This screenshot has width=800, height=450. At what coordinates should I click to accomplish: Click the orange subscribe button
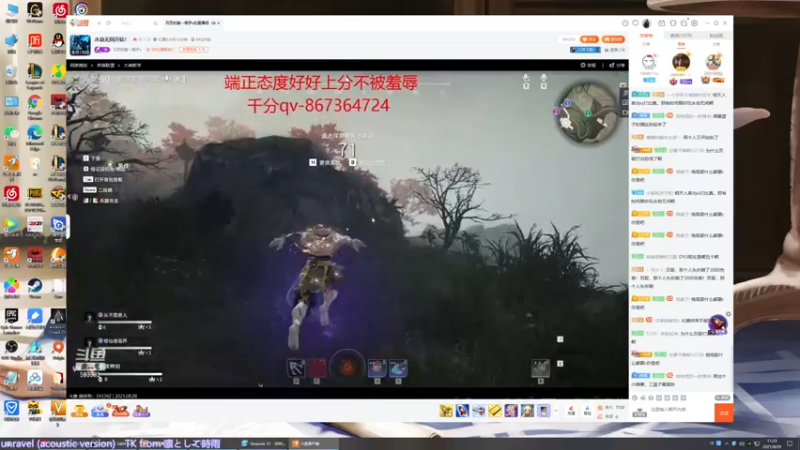[590, 39]
